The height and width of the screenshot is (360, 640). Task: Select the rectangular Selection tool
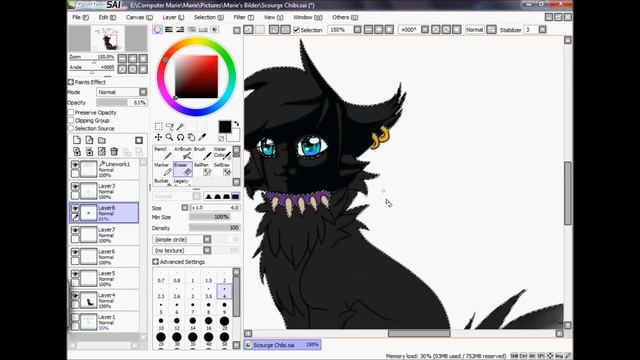pyautogui.click(x=158, y=127)
